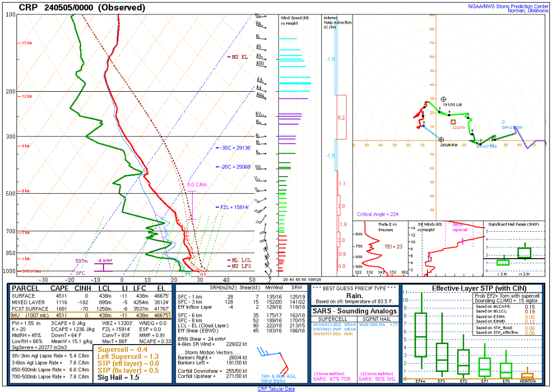The image size is (553, 392).
Task: Click the purple SFC inflow bracket icon on Skew-T
Action: [104, 266]
